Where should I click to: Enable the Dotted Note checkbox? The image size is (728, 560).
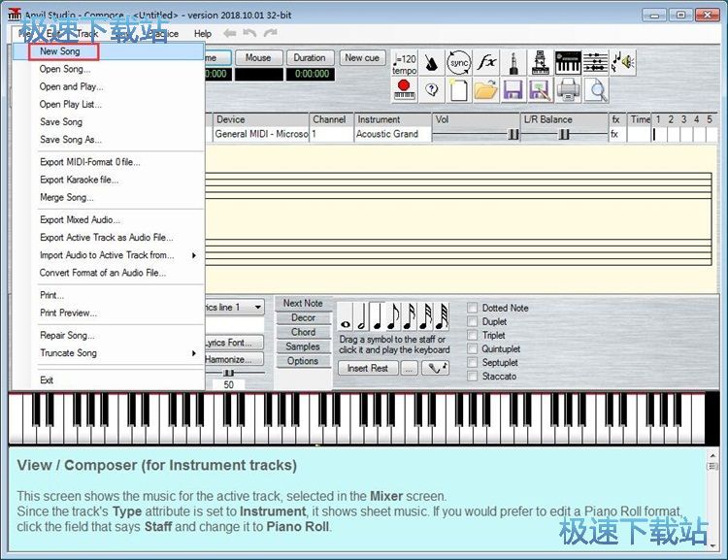coord(473,308)
